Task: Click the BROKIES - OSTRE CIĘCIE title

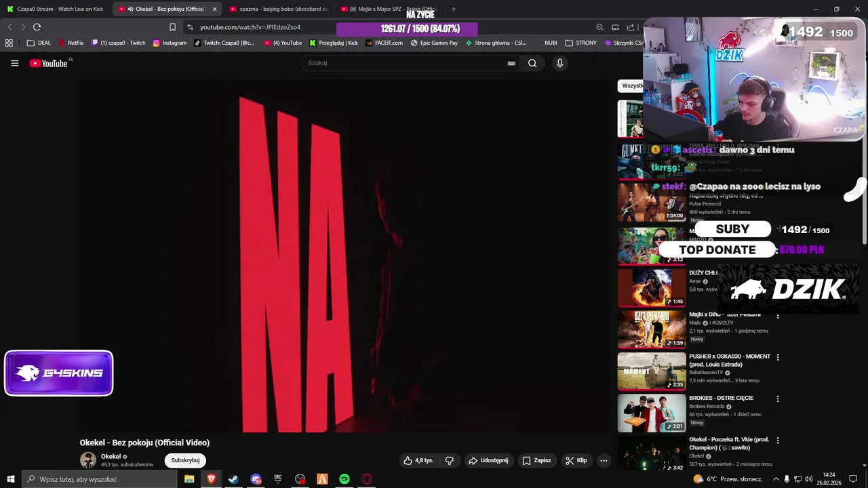Action: (x=721, y=398)
